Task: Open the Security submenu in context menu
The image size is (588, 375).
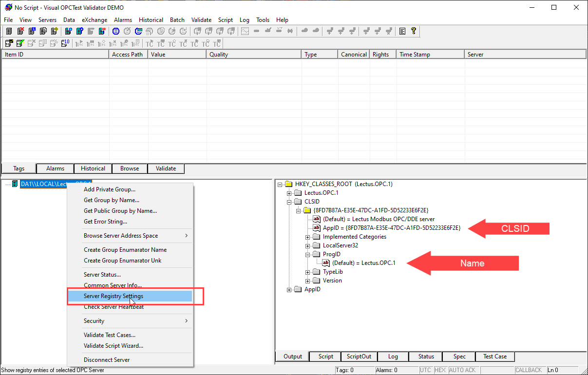Action: pos(130,321)
